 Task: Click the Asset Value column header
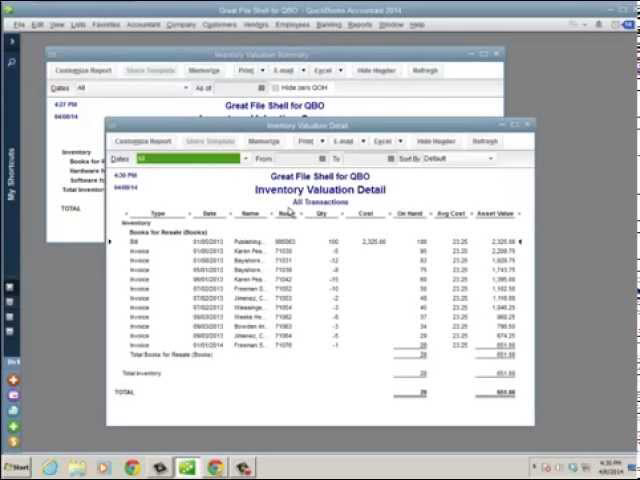[x=495, y=214]
